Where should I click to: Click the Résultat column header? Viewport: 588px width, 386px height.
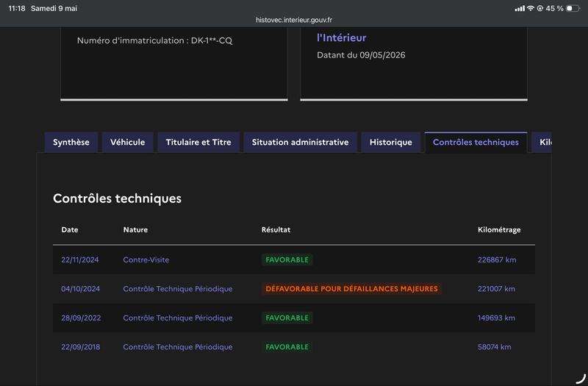point(276,229)
